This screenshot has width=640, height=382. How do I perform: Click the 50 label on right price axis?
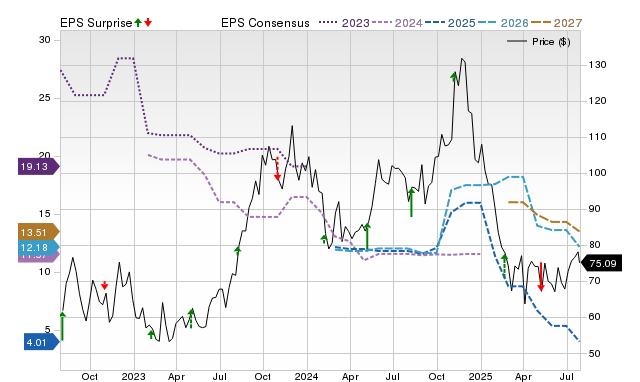pos(595,353)
